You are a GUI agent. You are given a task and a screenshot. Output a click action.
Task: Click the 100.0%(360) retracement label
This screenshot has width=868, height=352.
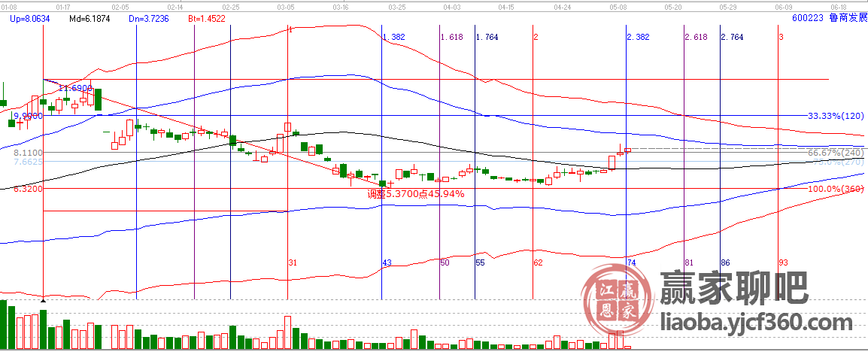click(836, 190)
